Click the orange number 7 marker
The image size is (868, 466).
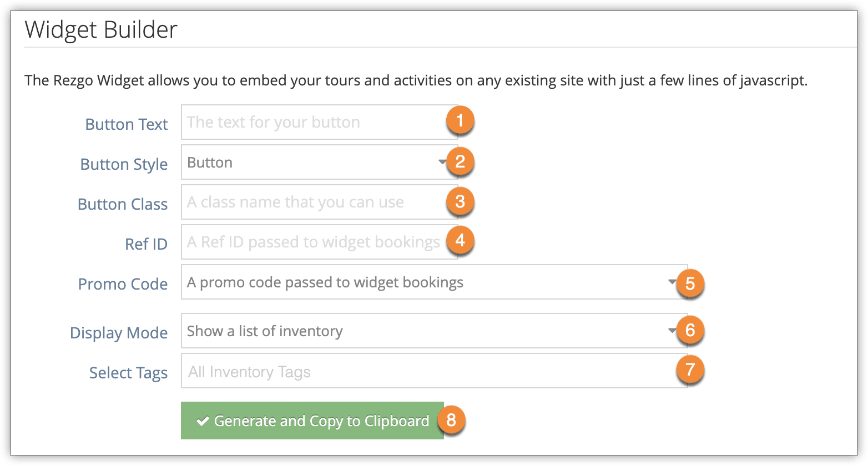click(690, 369)
